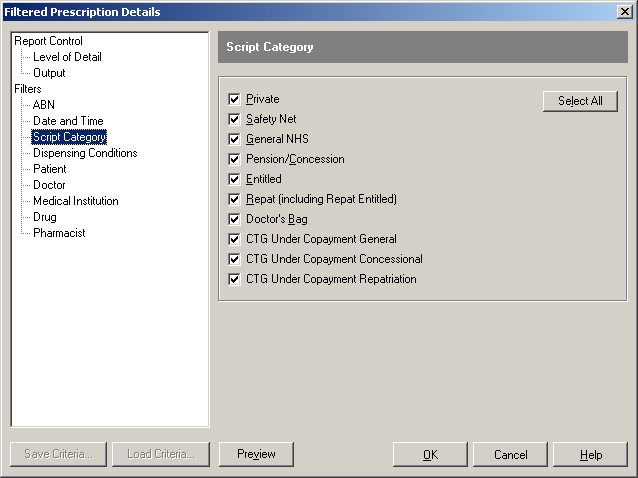Uncheck CTG Under Copayment Repatriation
Viewport: 638px width, 478px height.
pyautogui.click(x=234, y=279)
